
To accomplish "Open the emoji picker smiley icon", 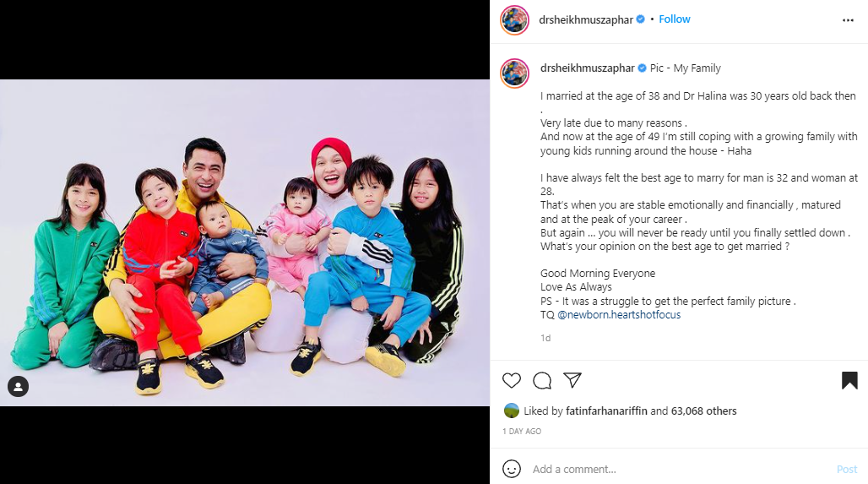I will 512,469.
